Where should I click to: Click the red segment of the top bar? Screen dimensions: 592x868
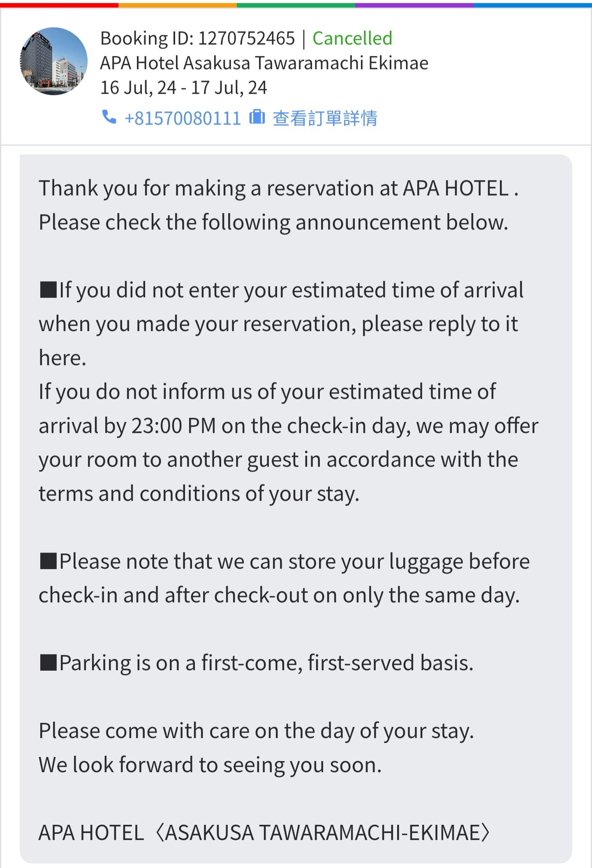(x=59, y=5)
